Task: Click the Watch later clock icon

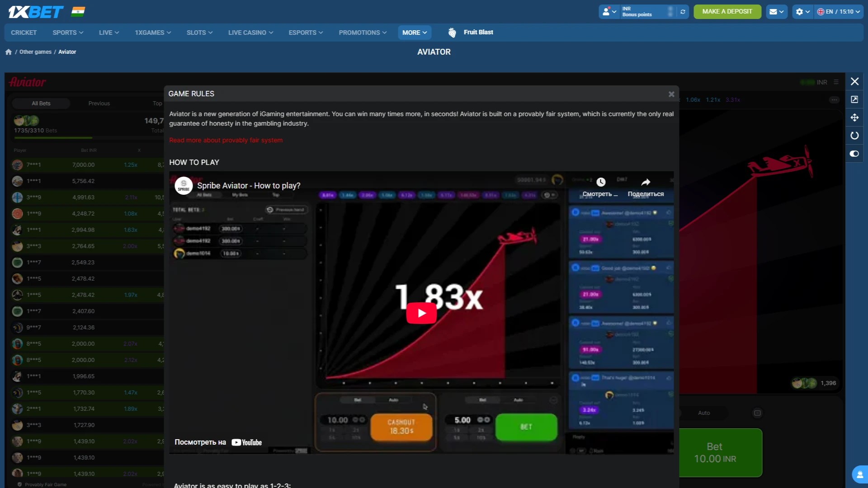Action: [601, 182]
